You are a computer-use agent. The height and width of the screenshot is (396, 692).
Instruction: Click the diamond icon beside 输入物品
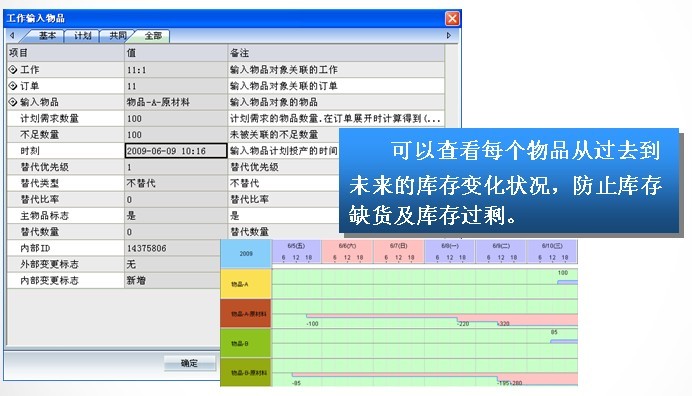click(x=13, y=102)
